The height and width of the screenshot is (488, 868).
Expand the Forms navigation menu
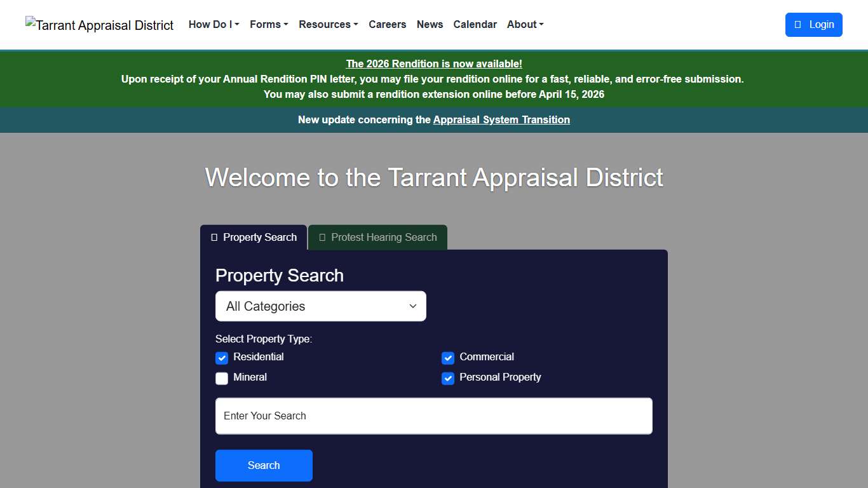coord(268,24)
